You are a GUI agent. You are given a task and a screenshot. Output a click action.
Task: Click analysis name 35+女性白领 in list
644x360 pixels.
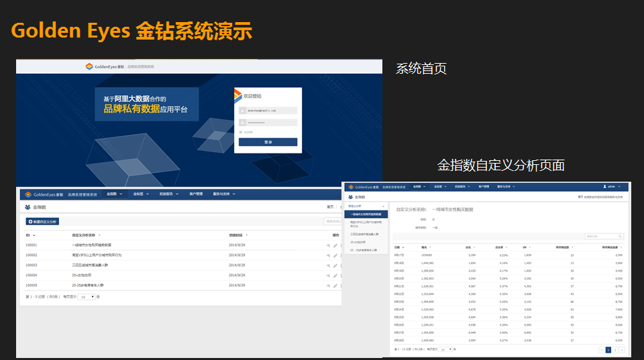(x=82, y=276)
